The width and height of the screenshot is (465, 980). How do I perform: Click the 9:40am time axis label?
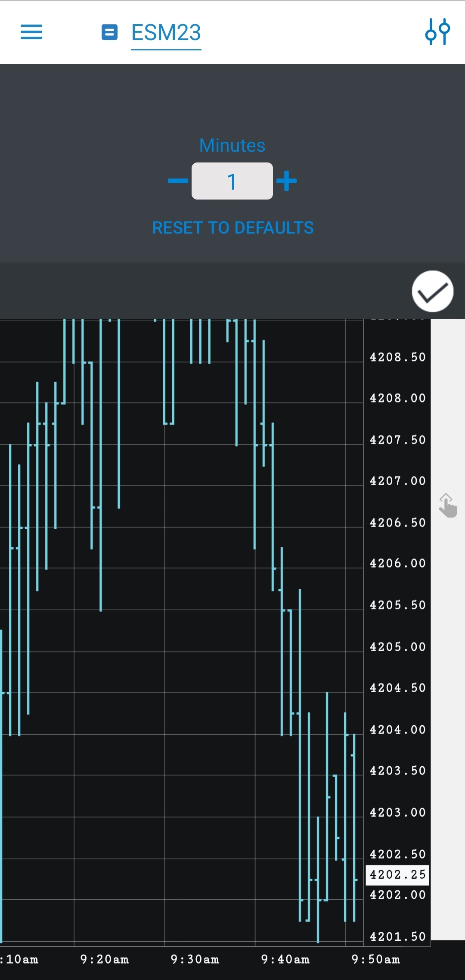(x=285, y=959)
